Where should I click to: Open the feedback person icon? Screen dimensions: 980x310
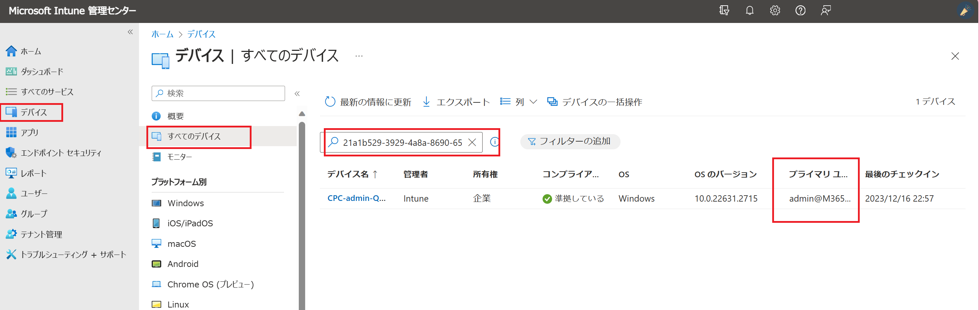[x=825, y=11]
